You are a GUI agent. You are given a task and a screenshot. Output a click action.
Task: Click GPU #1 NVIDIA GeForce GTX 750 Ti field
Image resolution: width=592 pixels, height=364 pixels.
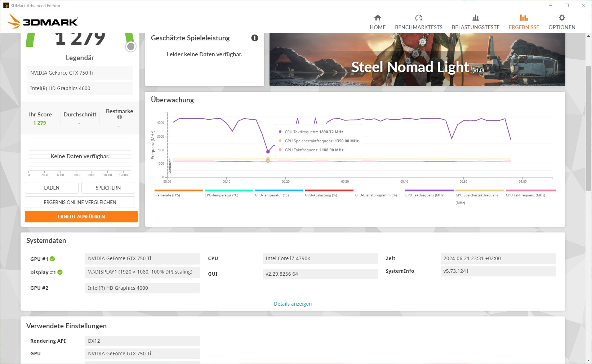pos(142,258)
